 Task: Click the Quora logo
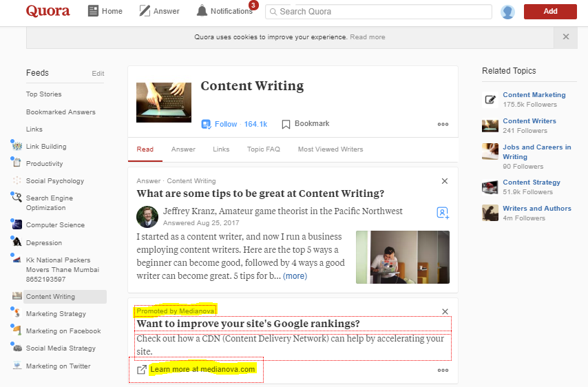(48, 11)
